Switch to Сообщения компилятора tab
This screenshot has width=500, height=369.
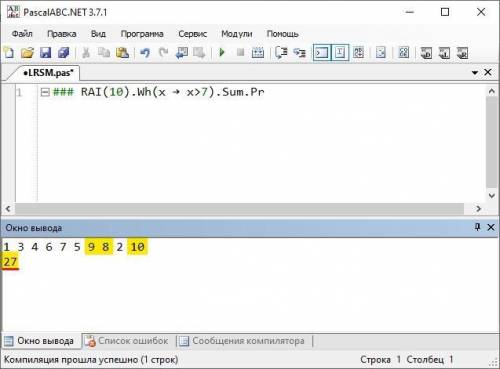(243, 341)
